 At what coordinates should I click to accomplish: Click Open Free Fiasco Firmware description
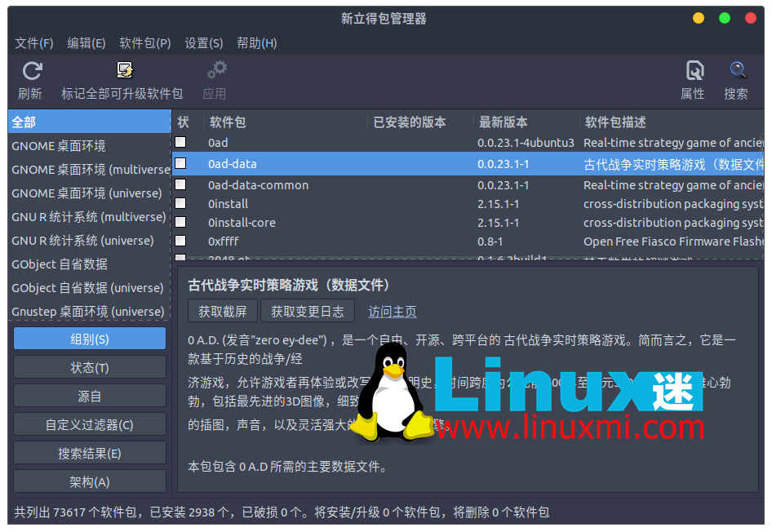tap(673, 242)
